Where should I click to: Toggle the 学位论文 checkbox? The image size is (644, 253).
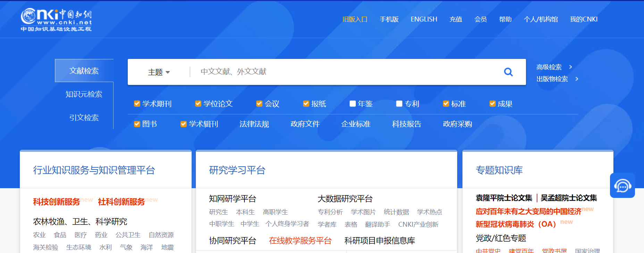click(198, 104)
